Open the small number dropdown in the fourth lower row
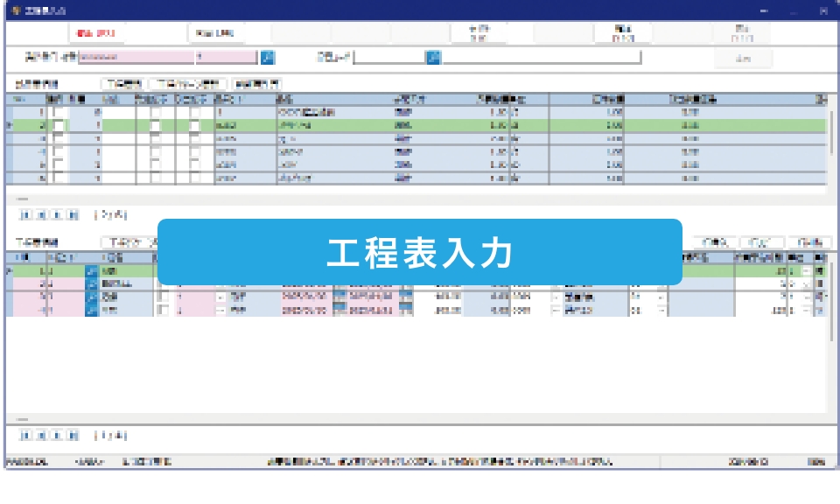The height and width of the screenshot is (504, 840). 661,309
